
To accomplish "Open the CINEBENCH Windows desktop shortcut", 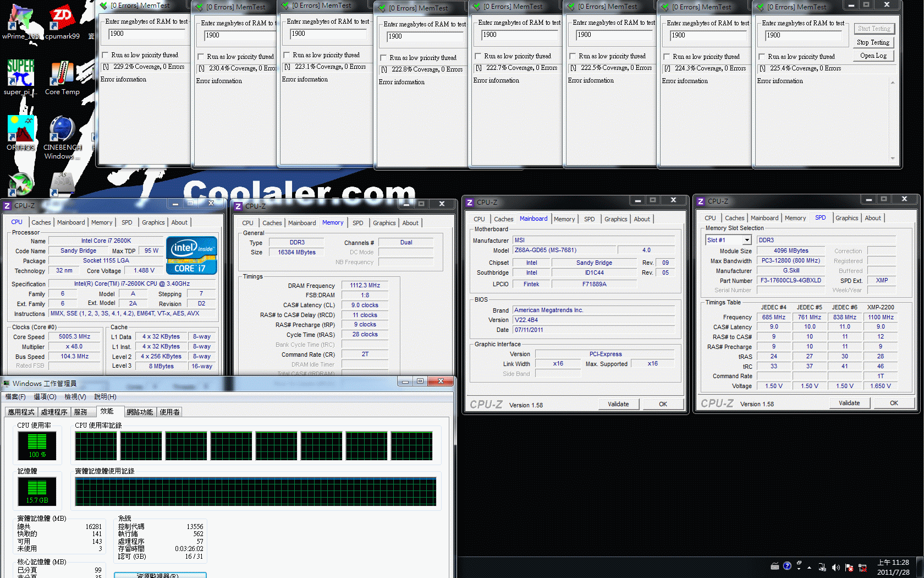I will 62,137.
